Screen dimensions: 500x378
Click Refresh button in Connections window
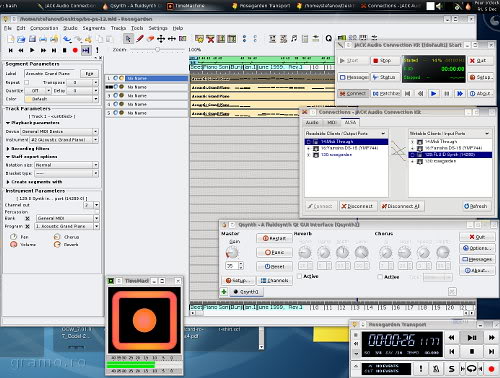coord(476,206)
